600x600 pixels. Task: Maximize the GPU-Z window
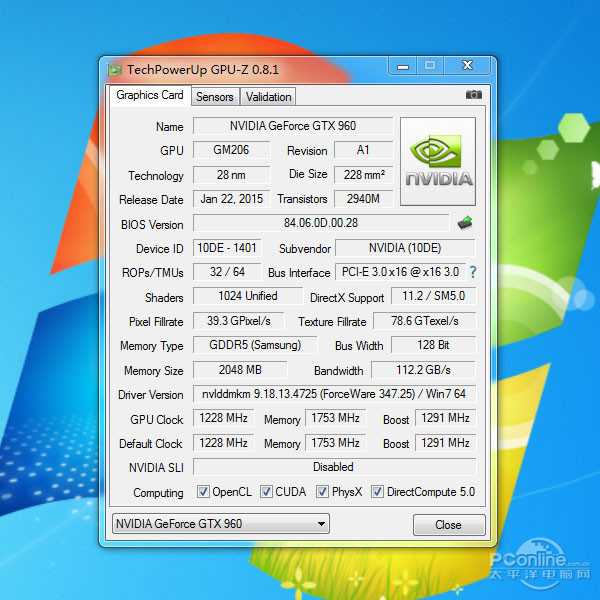click(430, 66)
